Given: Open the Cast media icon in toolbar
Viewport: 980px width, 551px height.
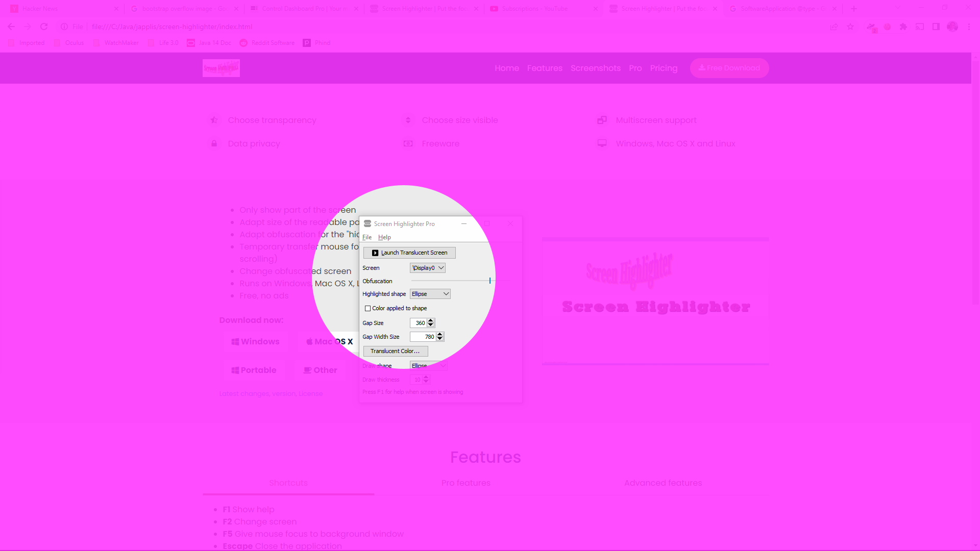Looking at the screenshot, I should point(920,27).
